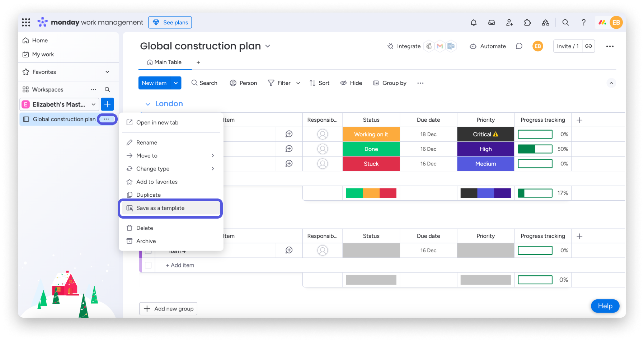Start conversation for Done row
Screen dimensions: 644x341
click(289, 149)
